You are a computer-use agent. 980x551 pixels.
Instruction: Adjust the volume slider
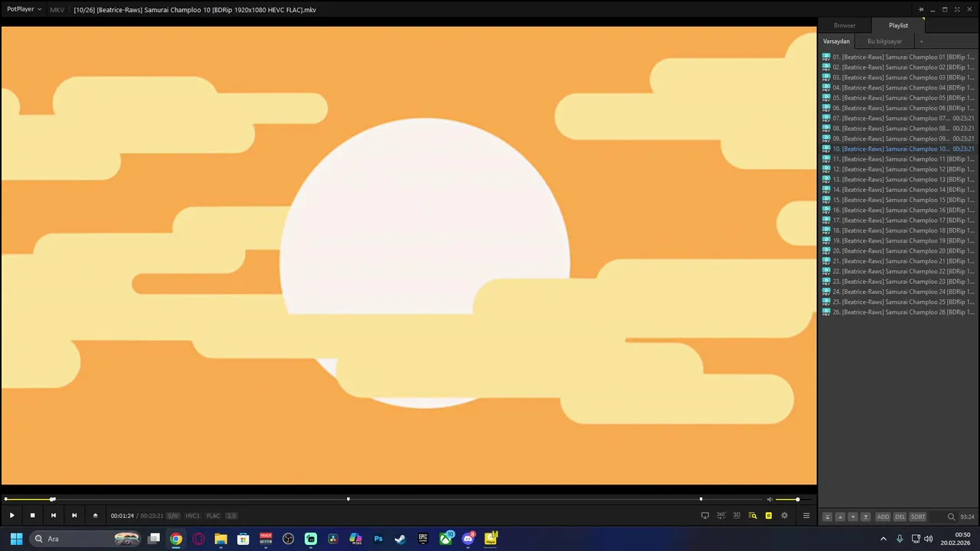click(x=793, y=500)
